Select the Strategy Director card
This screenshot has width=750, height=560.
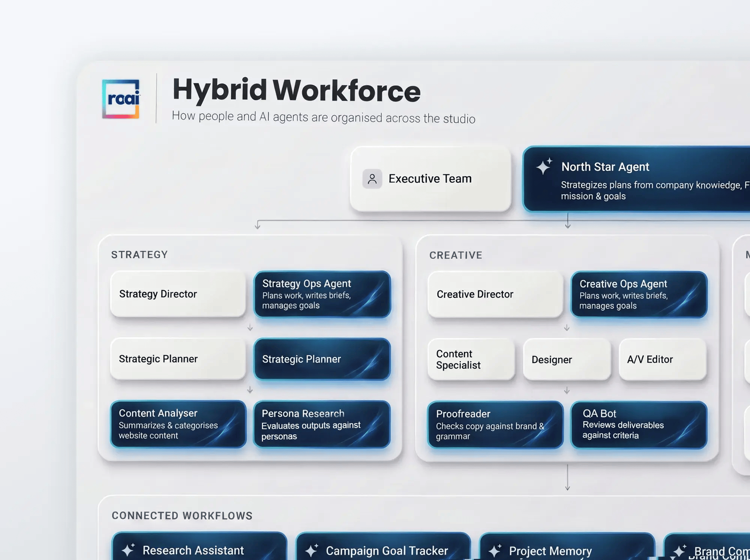[178, 294]
